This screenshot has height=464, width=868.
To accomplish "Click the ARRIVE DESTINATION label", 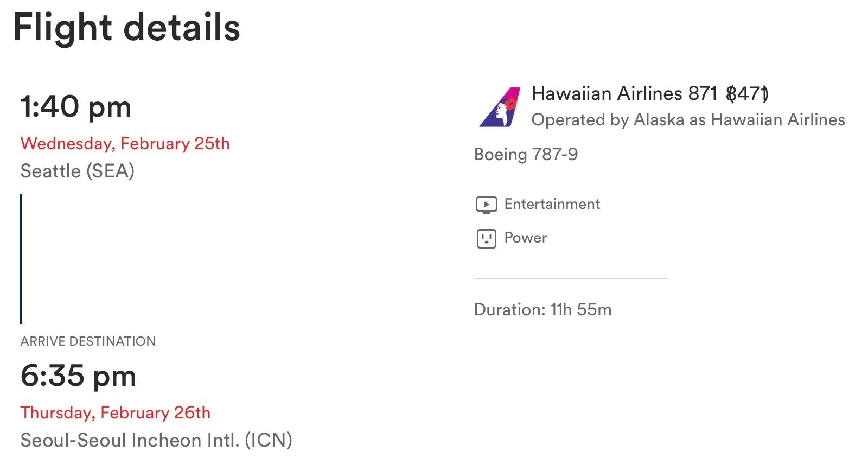I will [x=88, y=341].
